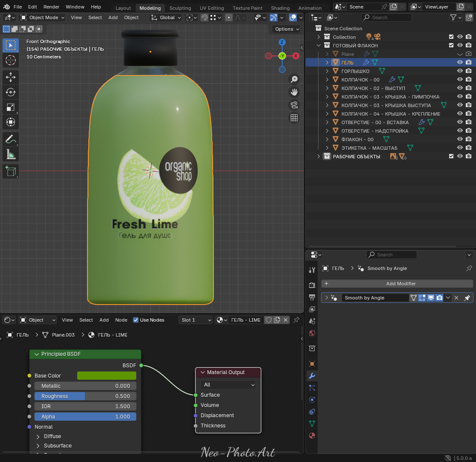This screenshot has width=476, height=462.
Task: Open the Options dropdown in viewport
Action: click(286, 29)
